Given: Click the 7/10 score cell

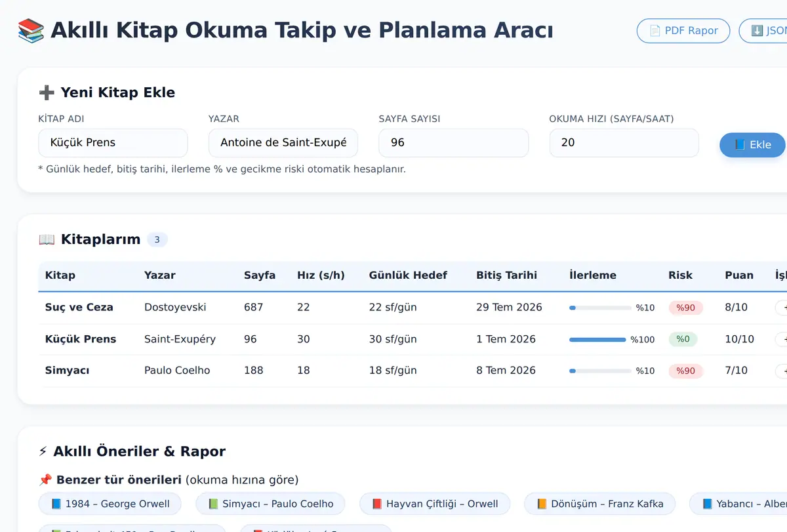Looking at the screenshot, I should 736,371.
